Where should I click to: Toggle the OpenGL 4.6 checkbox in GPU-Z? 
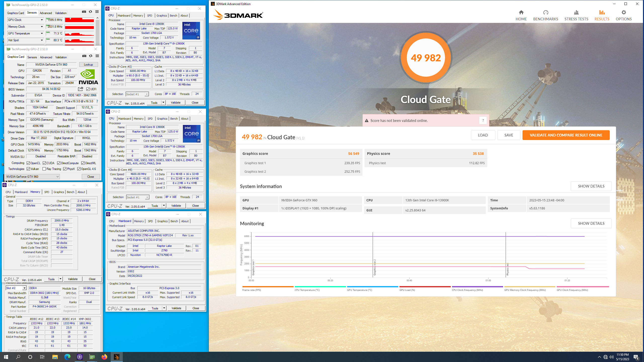(x=79, y=169)
